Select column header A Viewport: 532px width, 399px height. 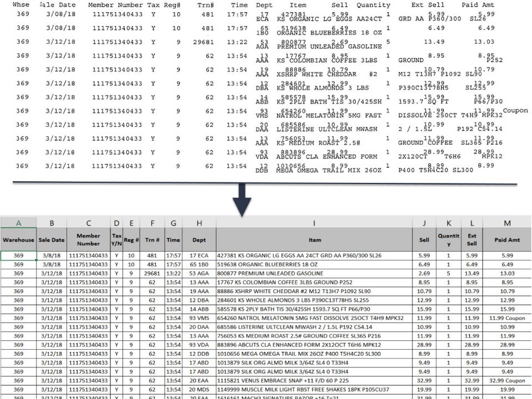point(18,223)
